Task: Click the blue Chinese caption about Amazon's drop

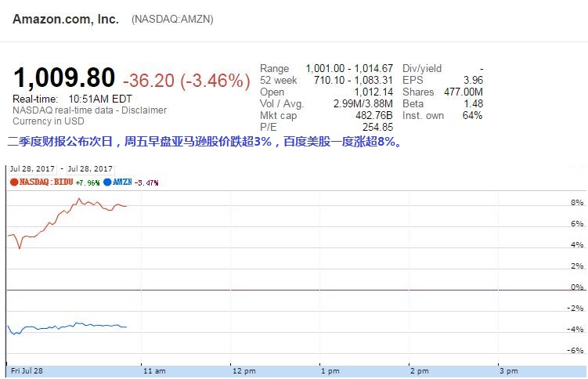Action: (x=205, y=142)
